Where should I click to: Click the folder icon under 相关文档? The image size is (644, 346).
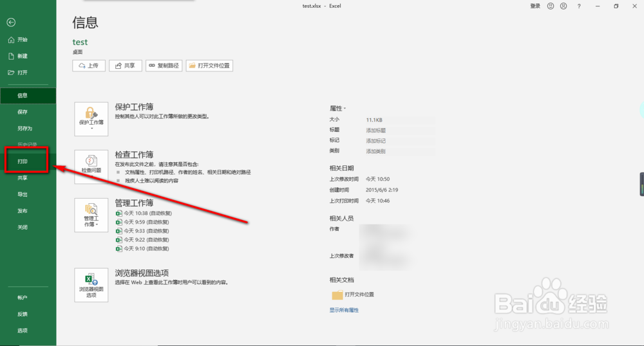337,295
